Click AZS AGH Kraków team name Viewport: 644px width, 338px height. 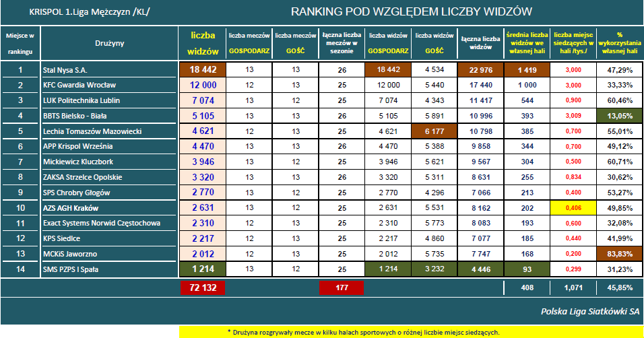[71, 208]
